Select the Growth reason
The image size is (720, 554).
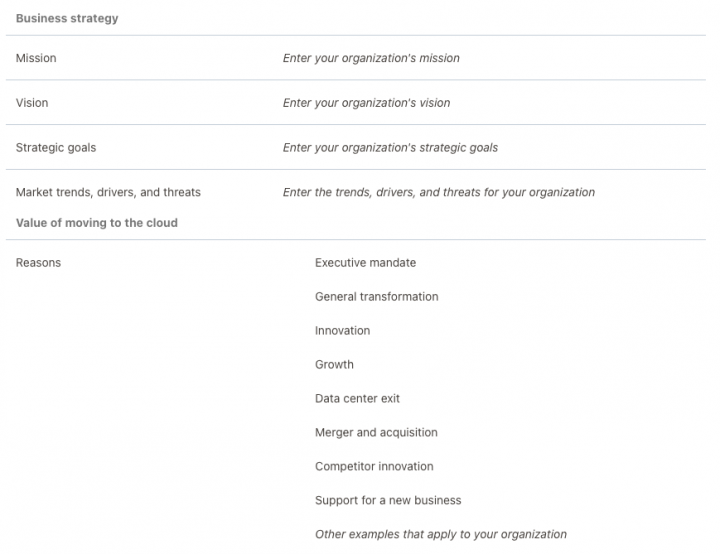pos(334,365)
